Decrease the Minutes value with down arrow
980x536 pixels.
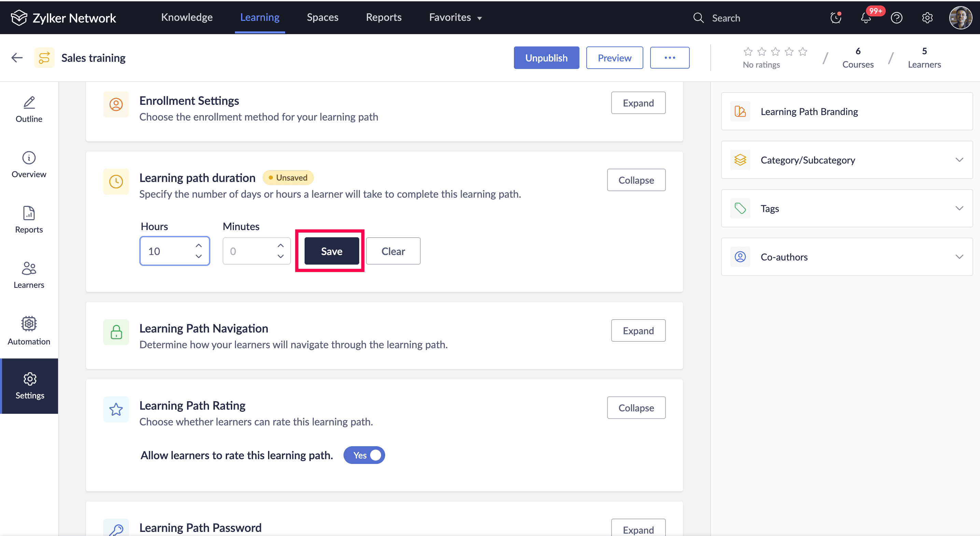click(280, 256)
